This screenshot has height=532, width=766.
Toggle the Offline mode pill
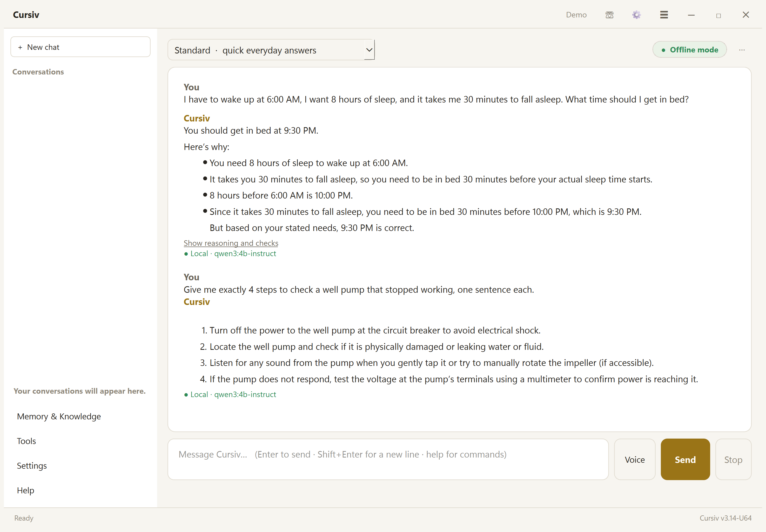(689, 50)
